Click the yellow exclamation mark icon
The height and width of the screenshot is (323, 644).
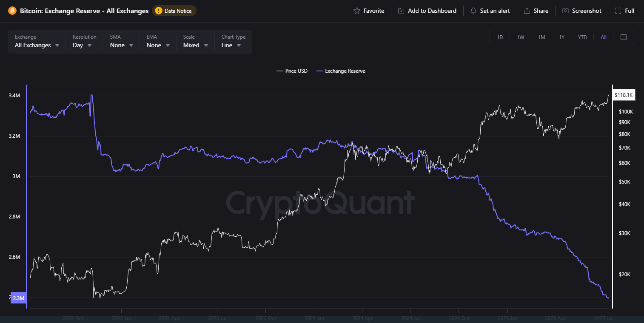tap(159, 11)
